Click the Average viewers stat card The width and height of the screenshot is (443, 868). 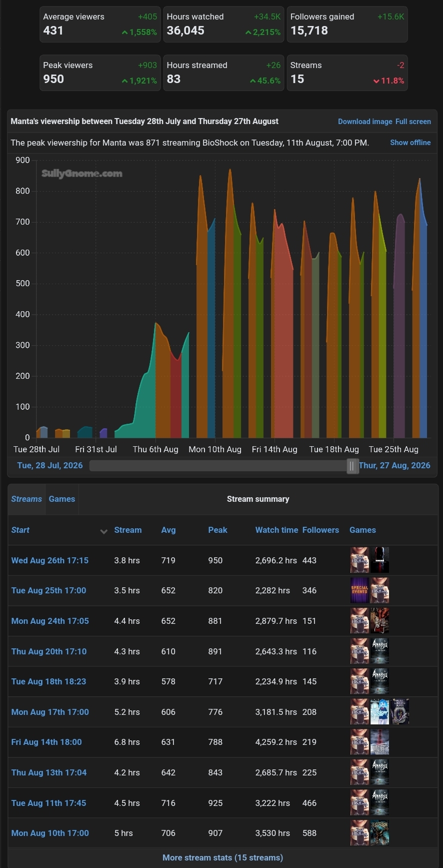(100, 25)
